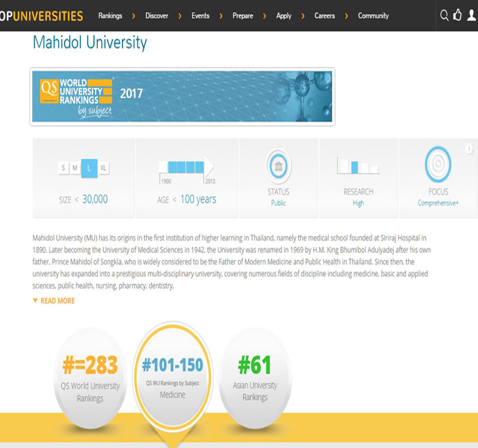Click the age timeline bar 1900-2013

click(185, 167)
